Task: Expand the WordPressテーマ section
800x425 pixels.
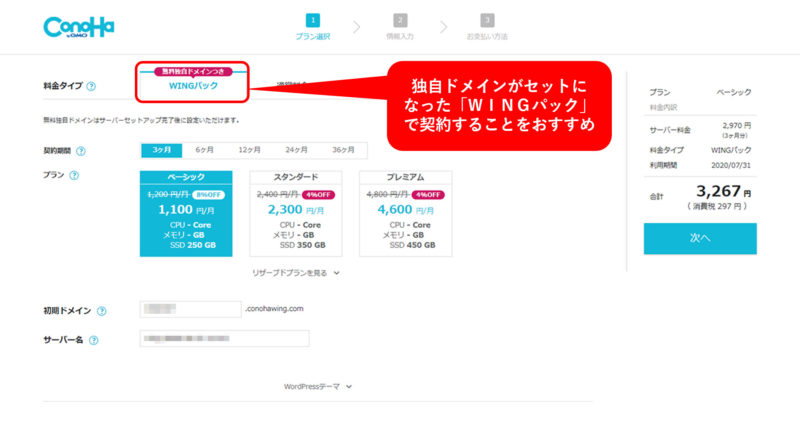Action: pyautogui.click(x=318, y=387)
